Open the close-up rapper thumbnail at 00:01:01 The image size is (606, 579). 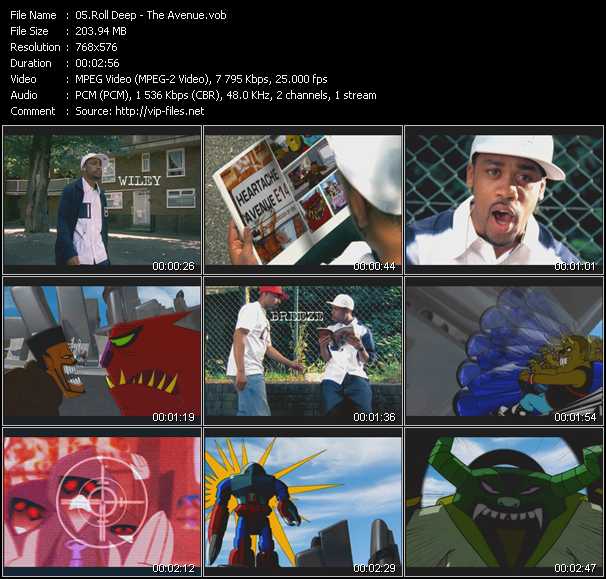point(504,200)
